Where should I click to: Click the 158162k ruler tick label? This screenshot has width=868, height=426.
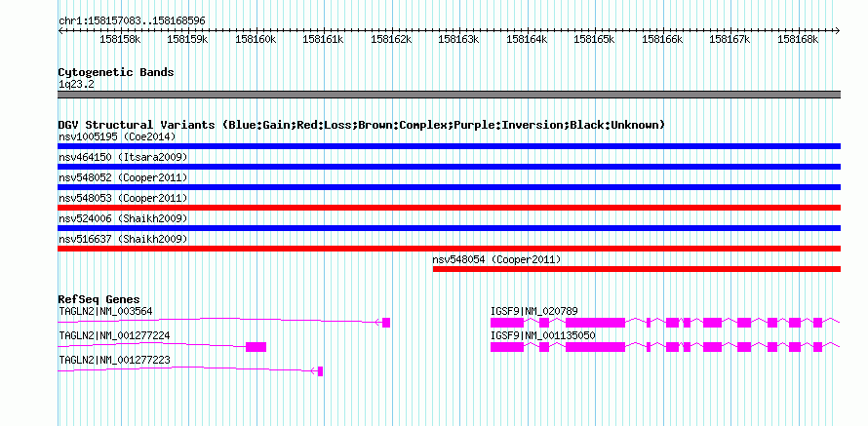tap(391, 39)
